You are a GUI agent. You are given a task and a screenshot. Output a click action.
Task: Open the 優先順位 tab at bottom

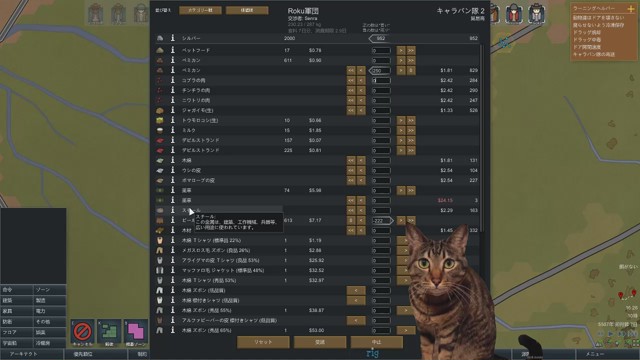coord(83,354)
